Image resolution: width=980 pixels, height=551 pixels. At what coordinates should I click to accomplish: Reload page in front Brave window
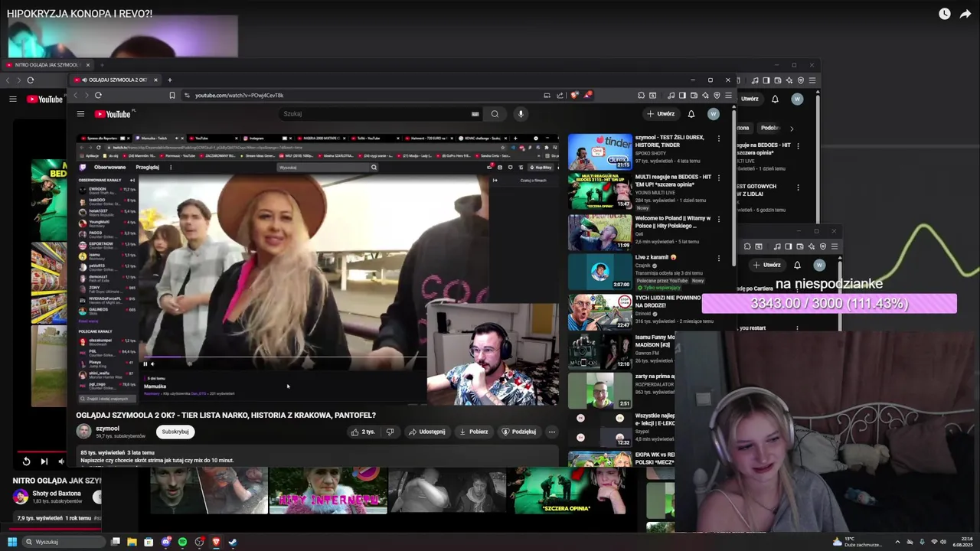point(98,95)
